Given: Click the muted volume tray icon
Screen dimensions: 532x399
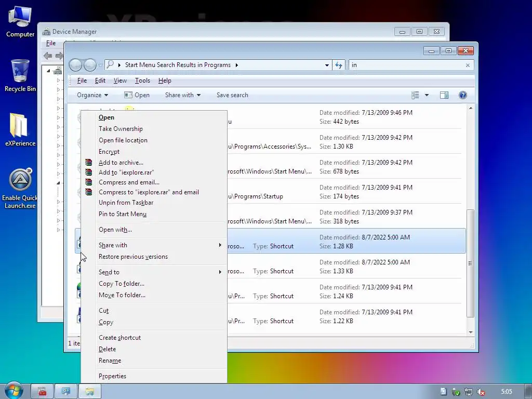Looking at the screenshot, I should pos(481,392).
